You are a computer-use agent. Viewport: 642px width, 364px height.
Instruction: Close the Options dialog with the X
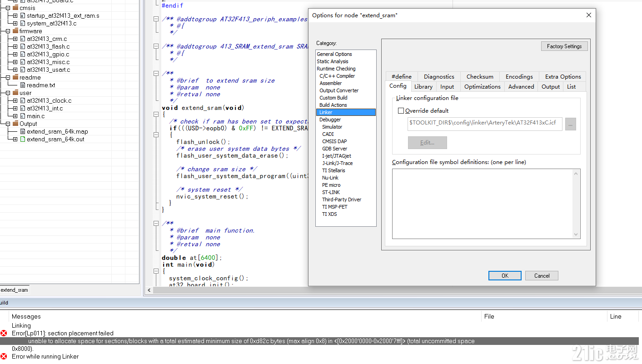(x=589, y=15)
